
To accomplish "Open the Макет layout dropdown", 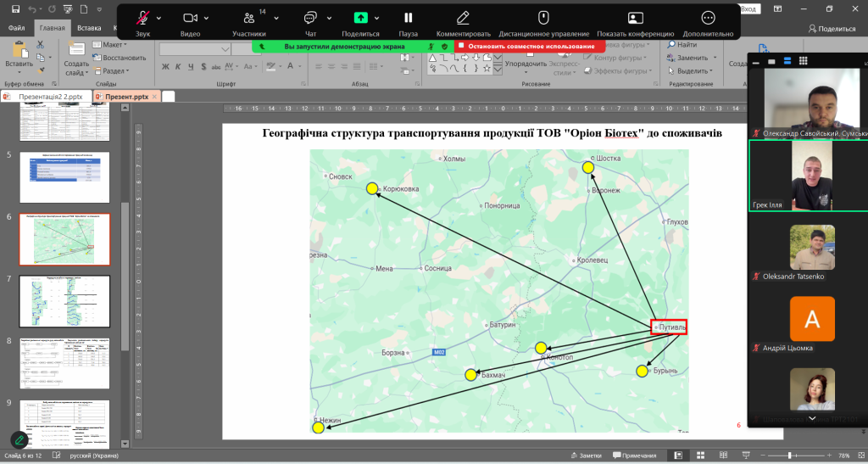I will 109,45.
